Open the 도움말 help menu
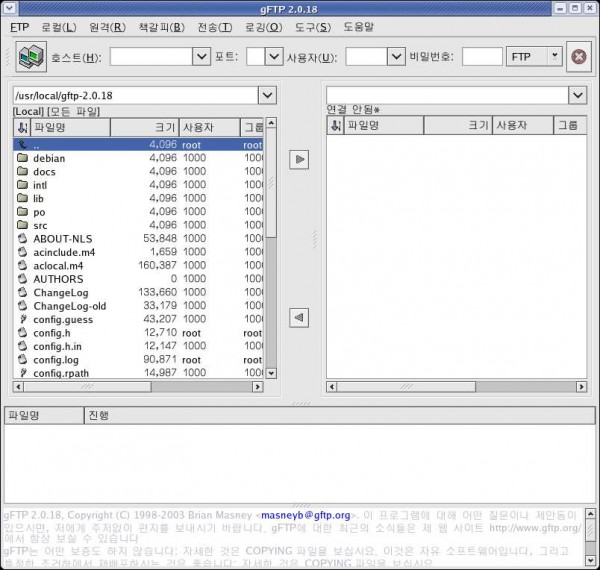 point(358,27)
